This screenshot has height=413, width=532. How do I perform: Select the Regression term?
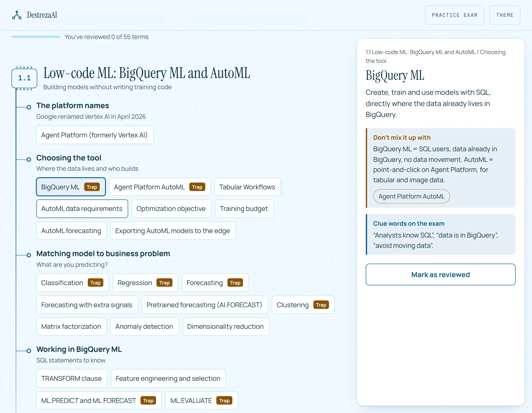coord(145,283)
